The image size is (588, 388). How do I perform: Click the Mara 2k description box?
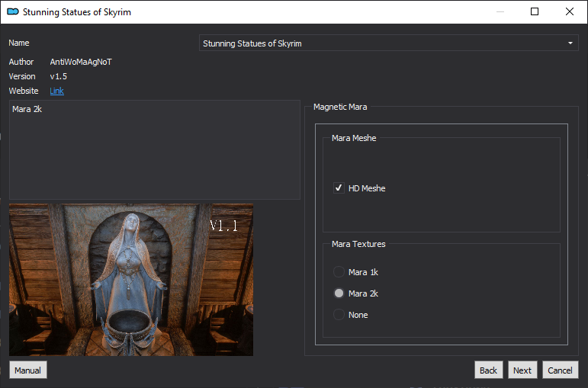[155, 149]
